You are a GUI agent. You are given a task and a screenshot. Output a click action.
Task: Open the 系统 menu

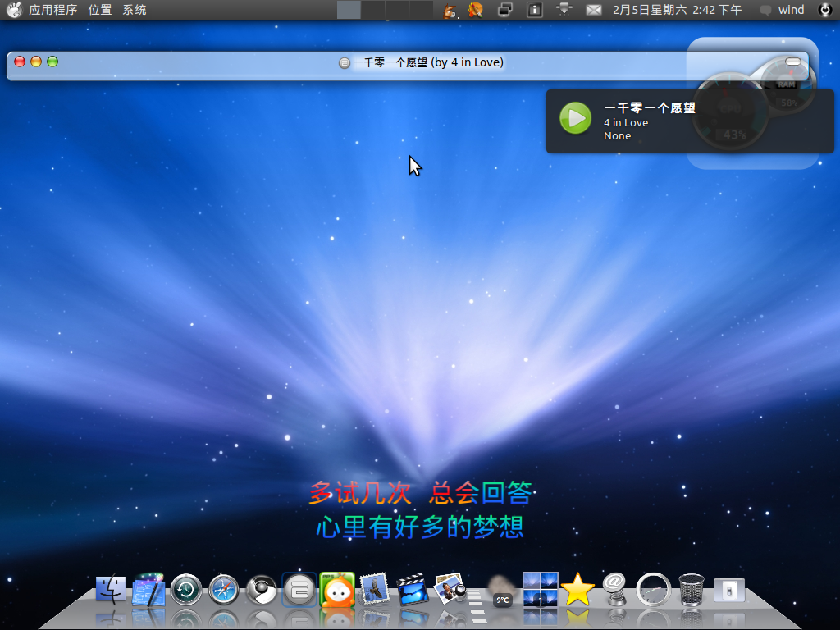[135, 10]
